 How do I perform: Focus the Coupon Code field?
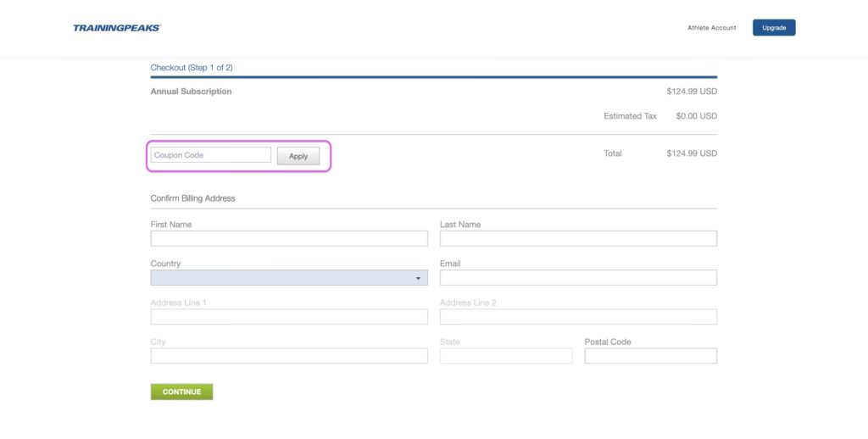[x=210, y=155]
